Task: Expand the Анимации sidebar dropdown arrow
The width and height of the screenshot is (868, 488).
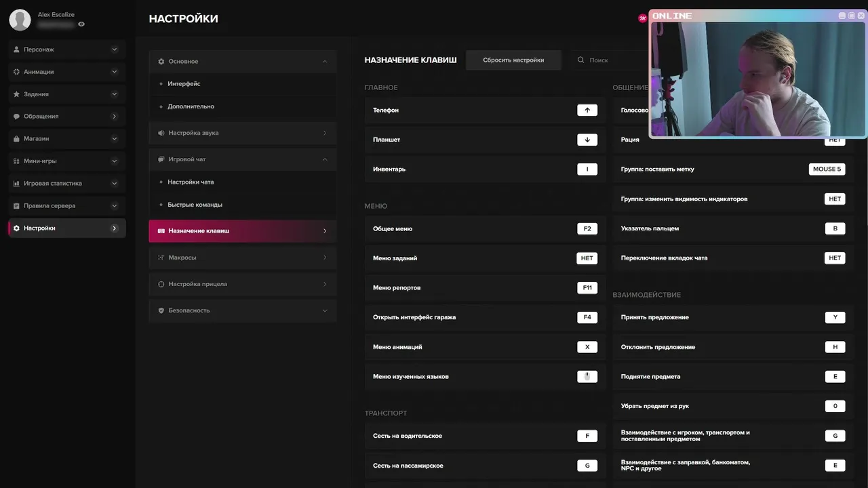Action: (x=114, y=72)
